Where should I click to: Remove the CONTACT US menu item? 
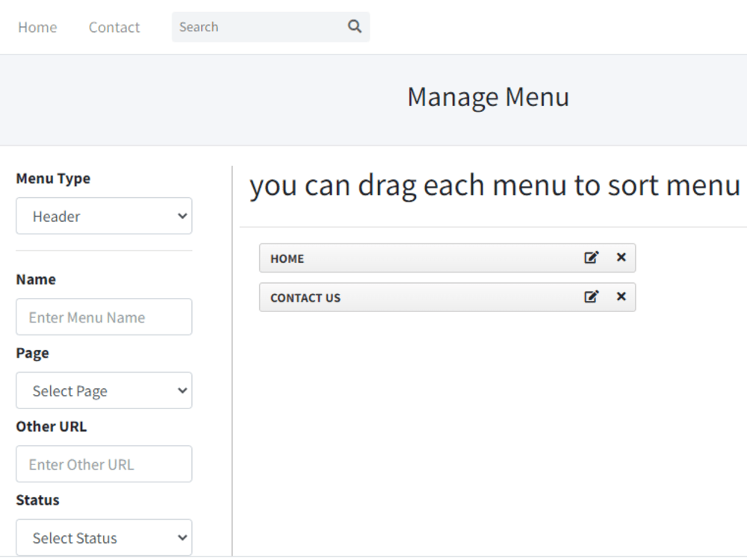tap(621, 296)
